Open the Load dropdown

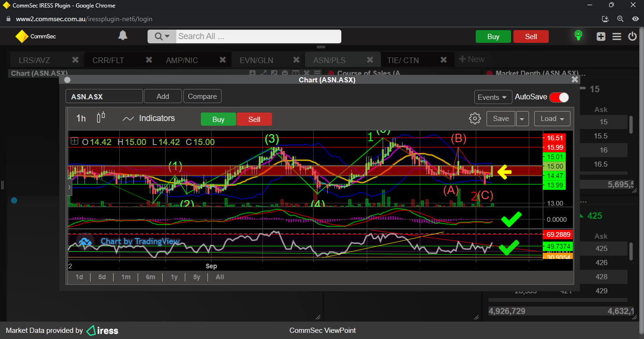click(x=552, y=119)
